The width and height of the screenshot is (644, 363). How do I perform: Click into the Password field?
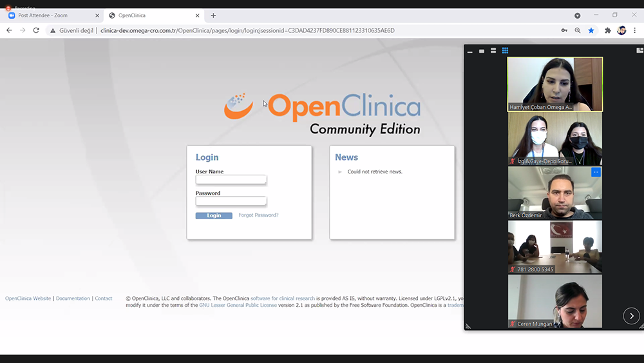[231, 201]
